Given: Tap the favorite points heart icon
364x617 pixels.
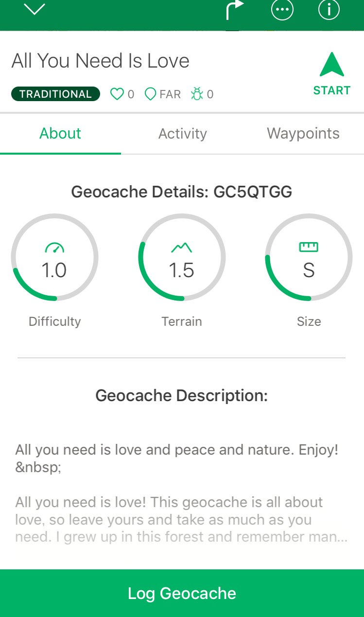Looking at the screenshot, I should [117, 94].
